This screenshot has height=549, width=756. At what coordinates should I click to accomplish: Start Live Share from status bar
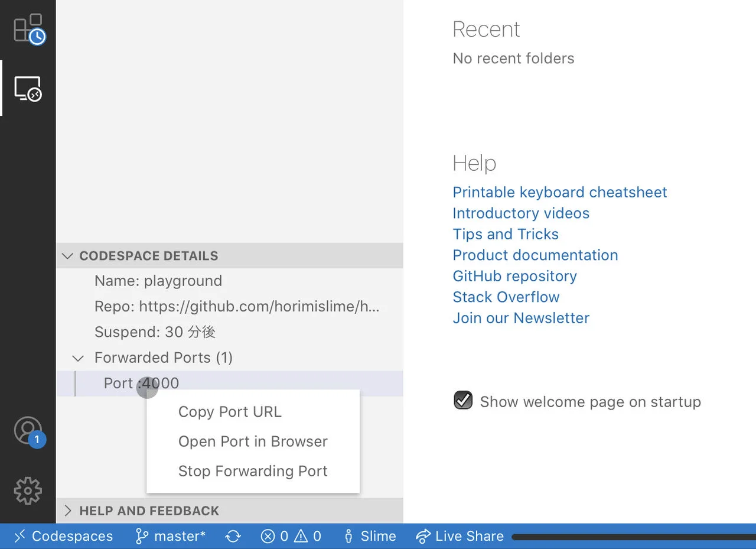point(460,536)
